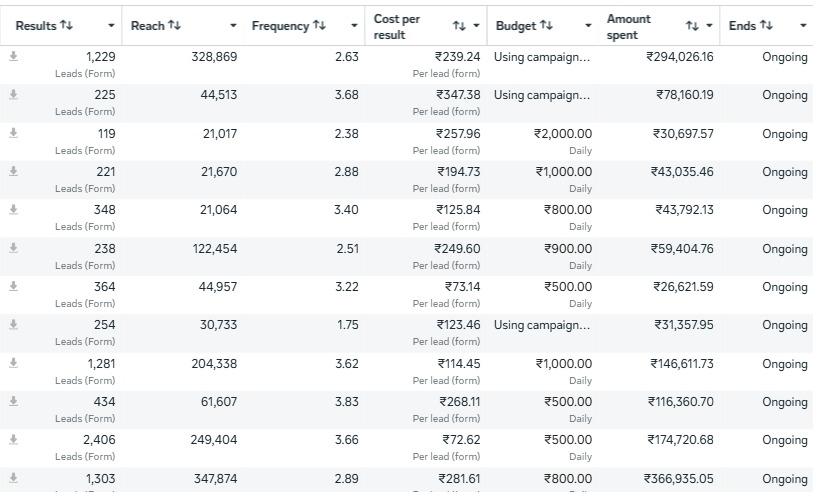Click the Amount spent header label
Viewport: 813px width, 492px height.
[628, 26]
